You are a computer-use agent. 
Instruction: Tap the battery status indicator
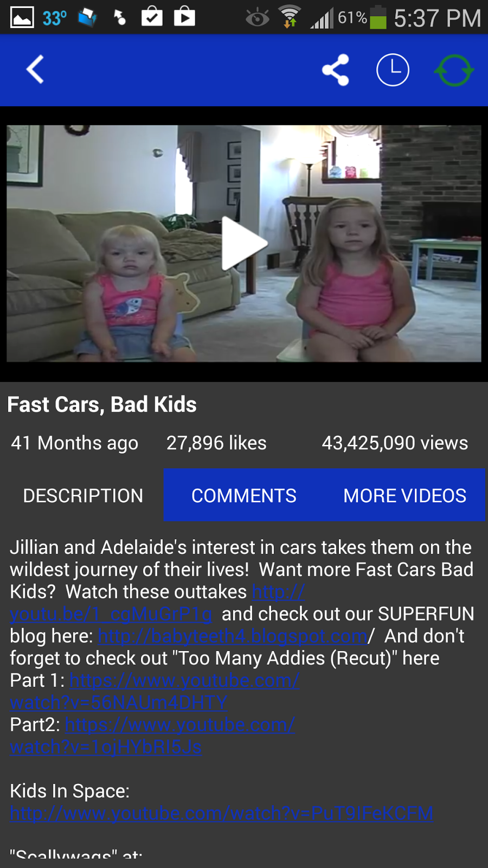[378, 17]
